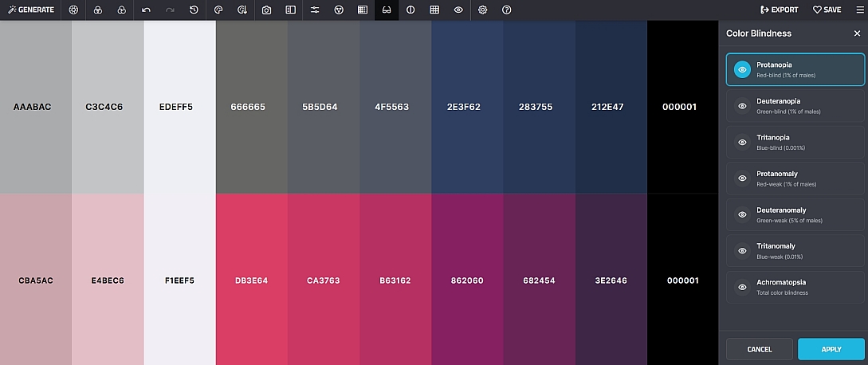Redo the last undone change
The image size is (868, 365).
170,10
